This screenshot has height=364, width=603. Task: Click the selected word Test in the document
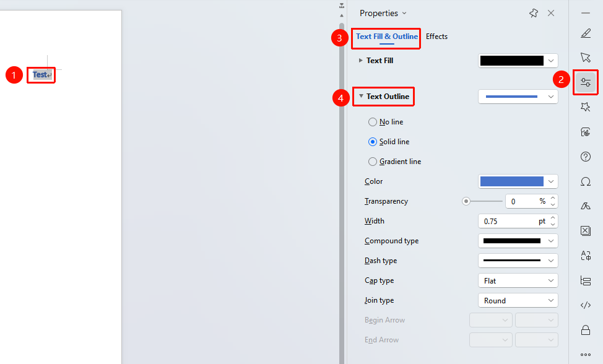tap(40, 74)
